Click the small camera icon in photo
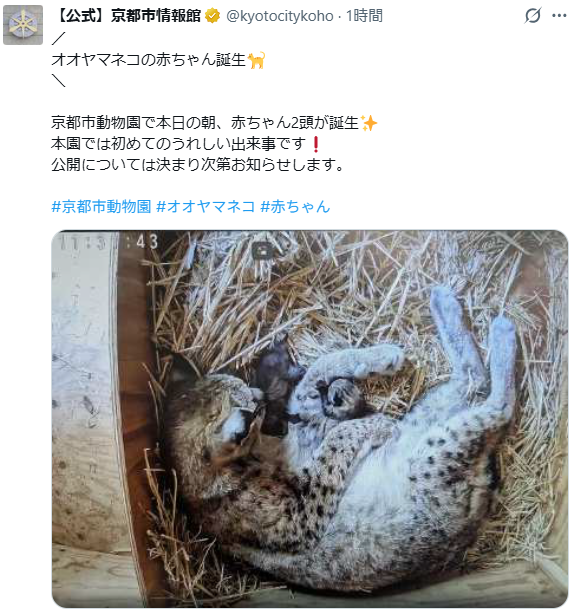 [261, 251]
